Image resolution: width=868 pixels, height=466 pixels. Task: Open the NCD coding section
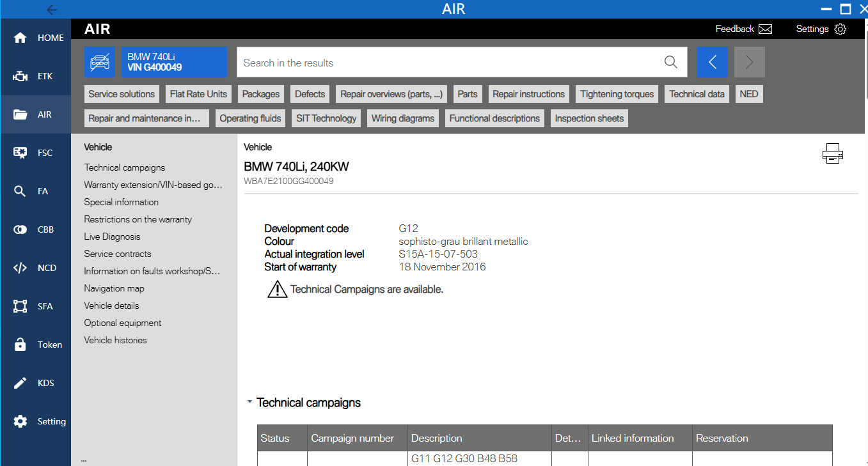[x=35, y=268]
